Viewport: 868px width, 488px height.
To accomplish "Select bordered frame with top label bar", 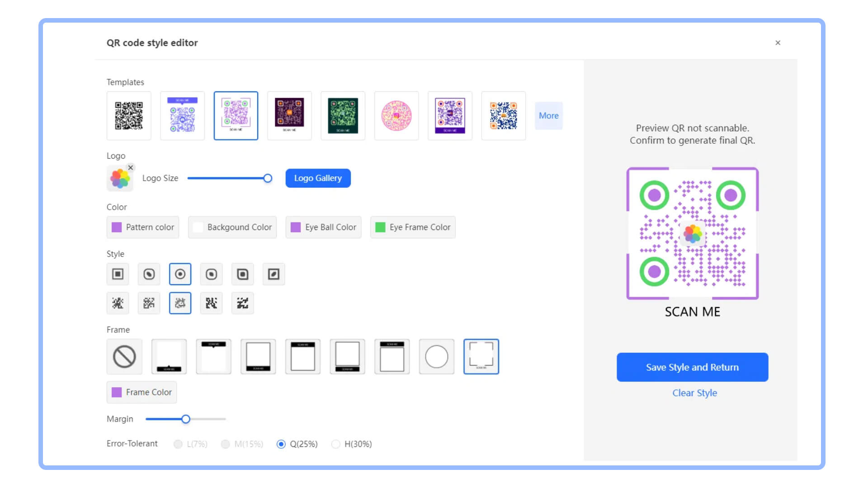I will (303, 357).
